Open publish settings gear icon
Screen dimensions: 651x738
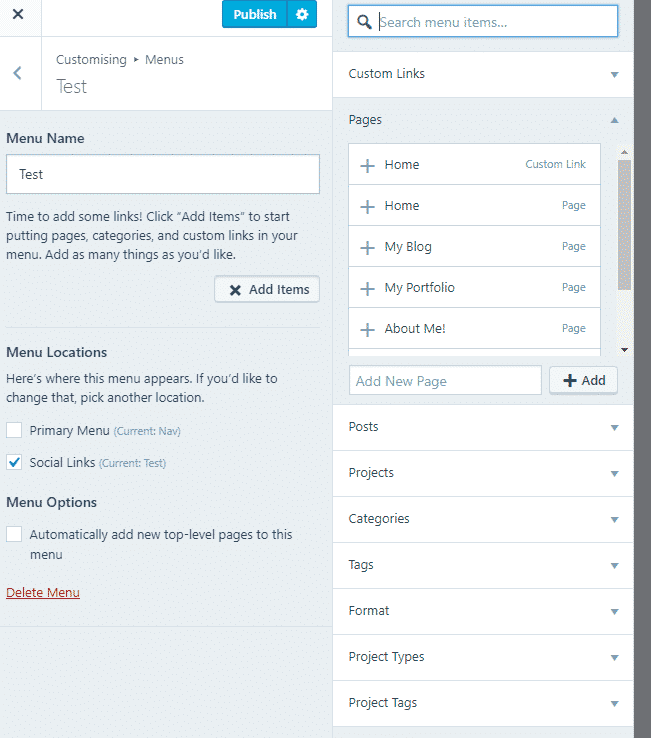302,14
